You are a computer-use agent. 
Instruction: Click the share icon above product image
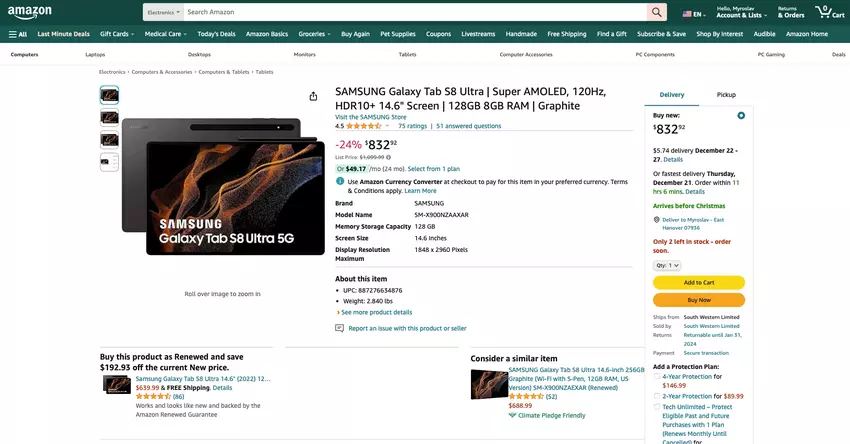[313, 96]
